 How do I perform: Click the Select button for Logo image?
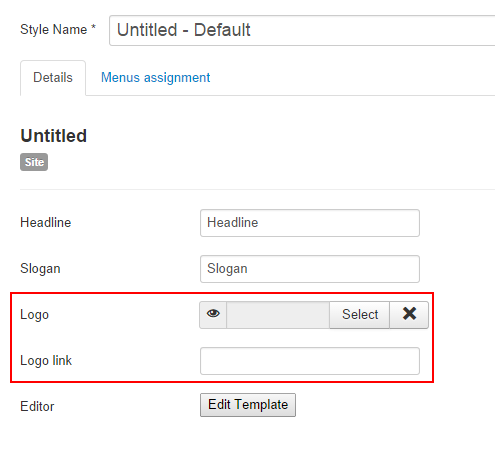(360, 315)
